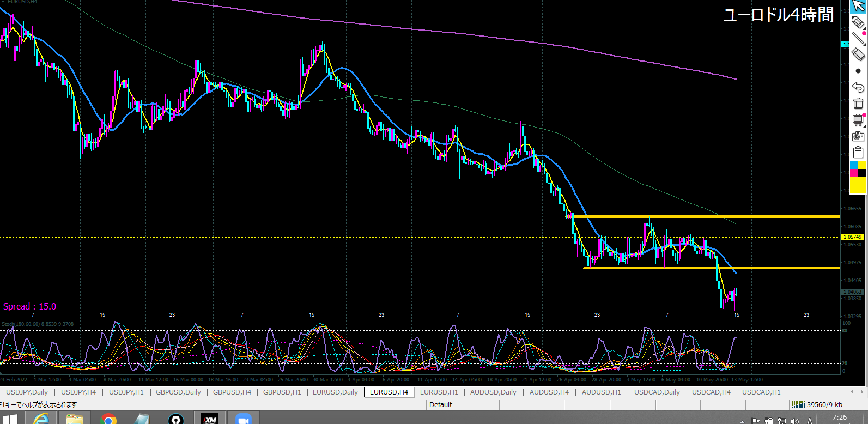The width and height of the screenshot is (868, 424).
Task: Open the AUDUSD,Daily chart tab
Action: point(493,392)
